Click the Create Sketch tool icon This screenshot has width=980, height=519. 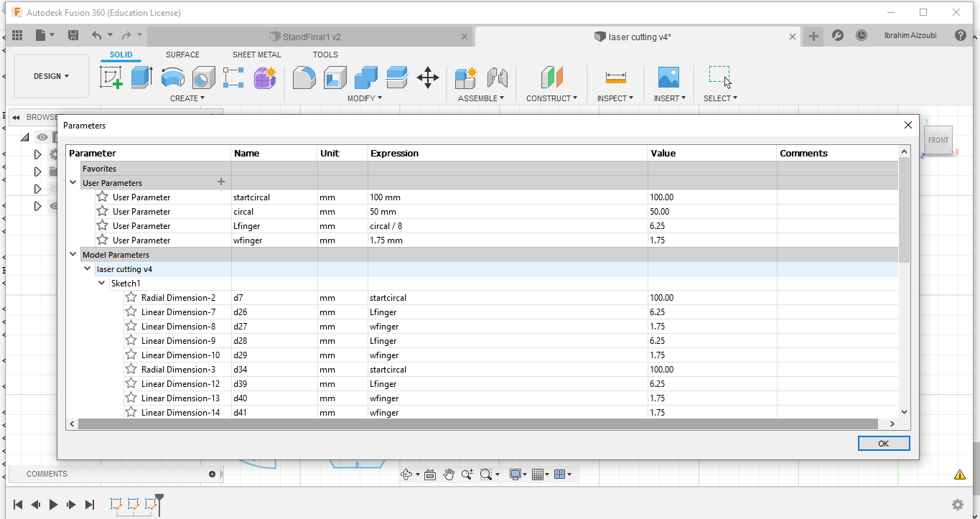click(x=111, y=77)
